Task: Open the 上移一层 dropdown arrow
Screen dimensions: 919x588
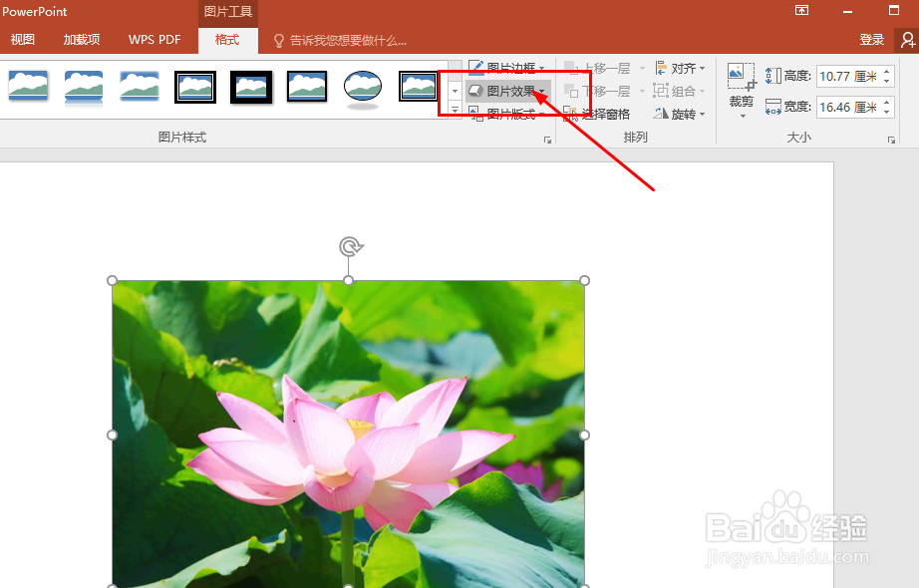Action: point(642,69)
